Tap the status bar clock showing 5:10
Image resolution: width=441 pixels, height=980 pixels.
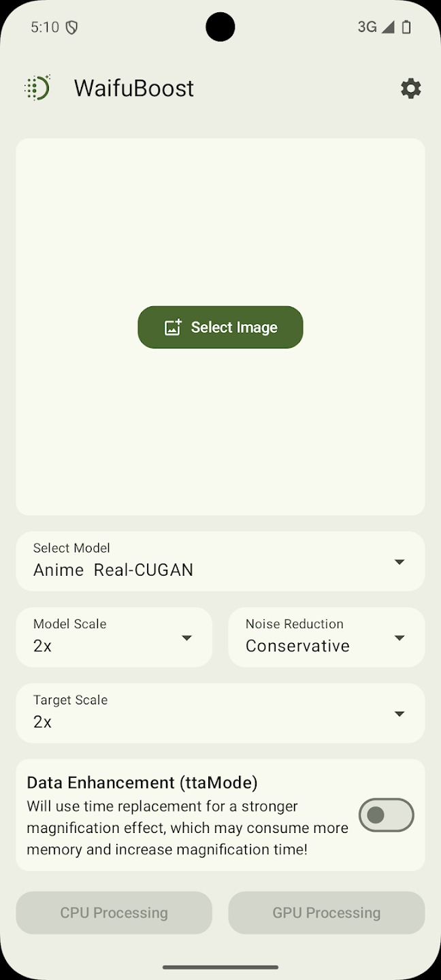click(x=45, y=27)
